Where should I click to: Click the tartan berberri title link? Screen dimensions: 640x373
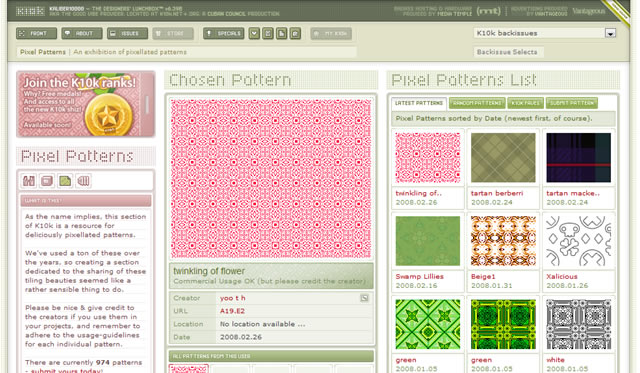click(497, 193)
